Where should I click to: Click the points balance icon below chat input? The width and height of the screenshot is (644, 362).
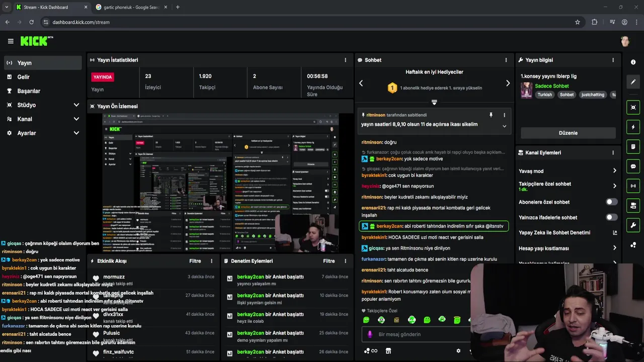(x=370, y=351)
